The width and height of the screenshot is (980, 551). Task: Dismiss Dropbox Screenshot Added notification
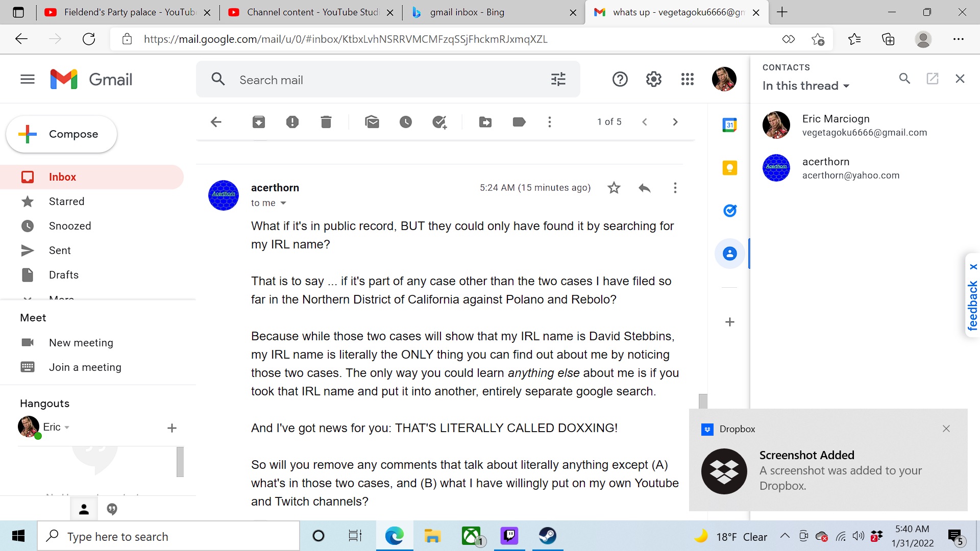pos(946,429)
